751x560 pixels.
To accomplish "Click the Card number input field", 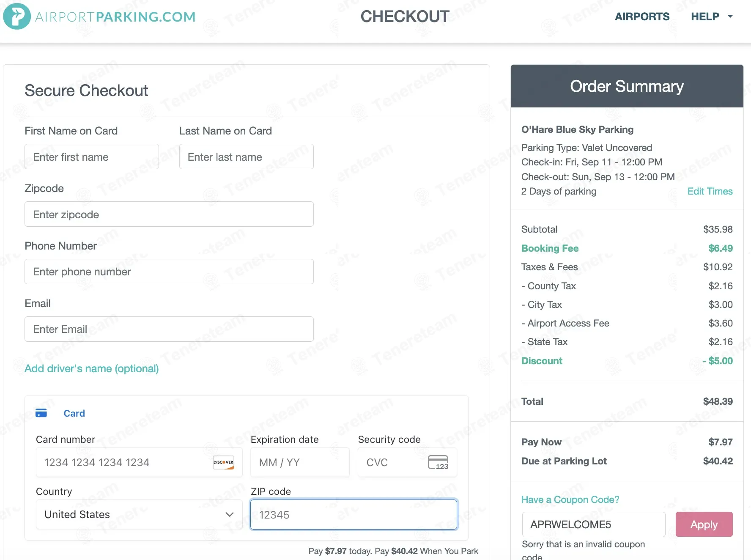I will tap(139, 462).
